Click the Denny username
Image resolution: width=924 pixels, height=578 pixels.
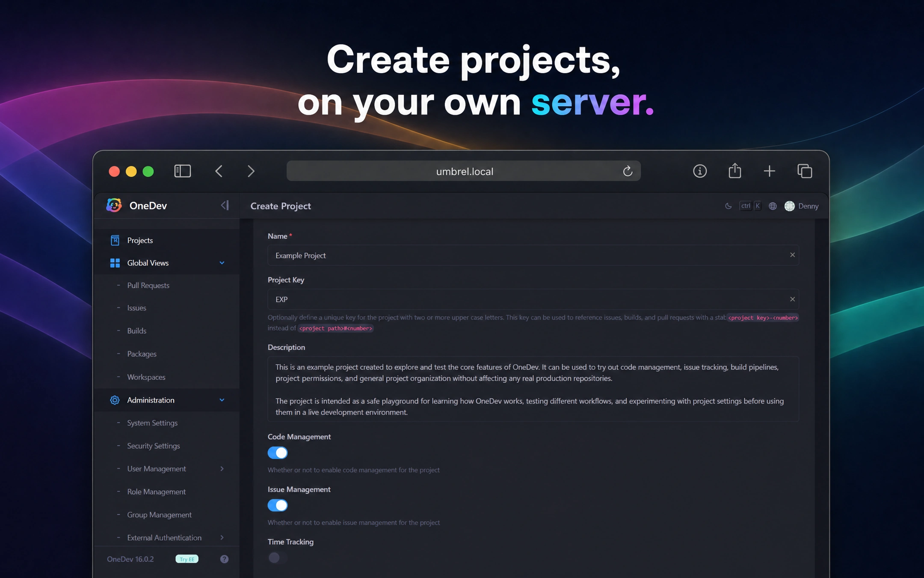[808, 206]
